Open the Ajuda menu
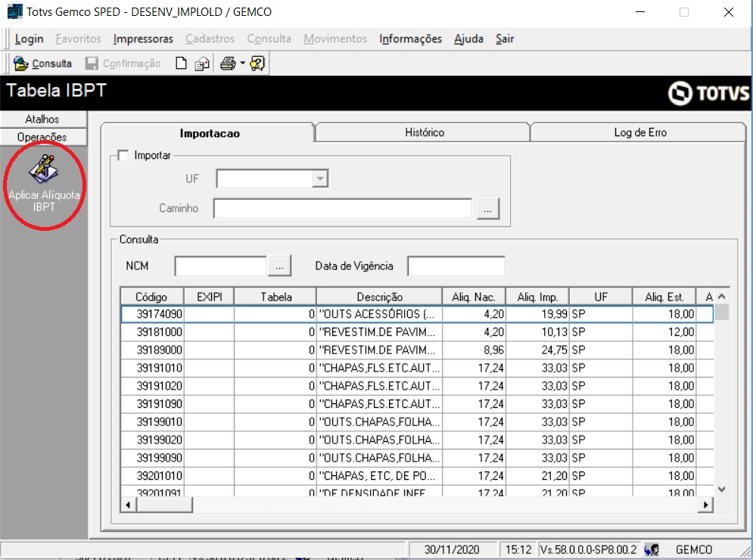753x560 pixels. pyautogui.click(x=468, y=39)
